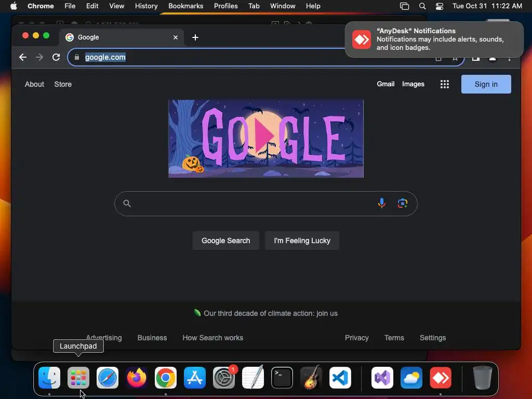The width and height of the screenshot is (532, 399).
Task: Select the Google browser tab
Action: coord(122,37)
